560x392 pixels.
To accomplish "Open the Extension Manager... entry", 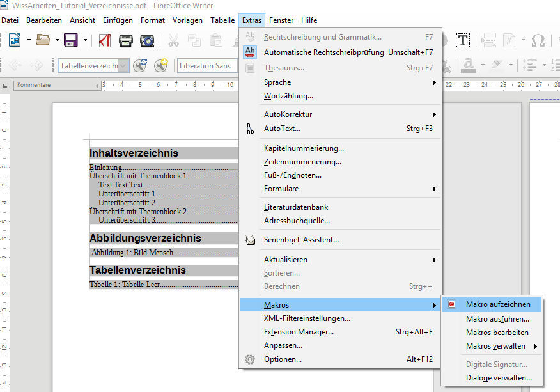I will point(341,332).
